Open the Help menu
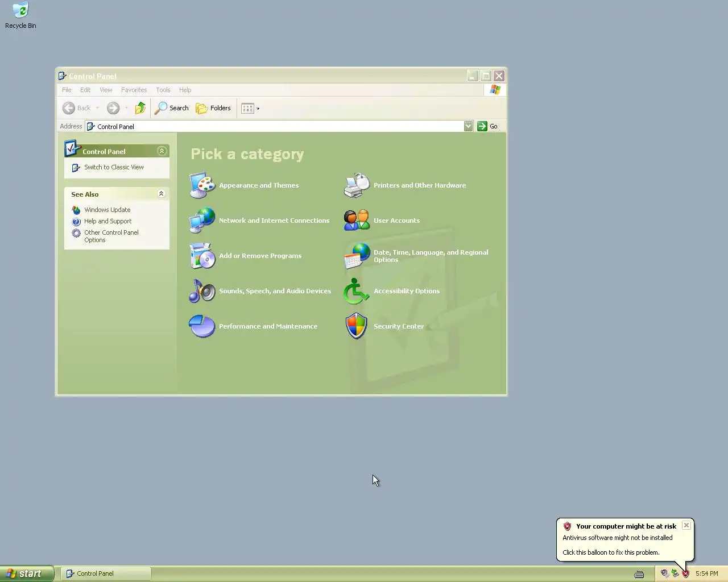This screenshot has width=728, height=582. coord(185,90)
